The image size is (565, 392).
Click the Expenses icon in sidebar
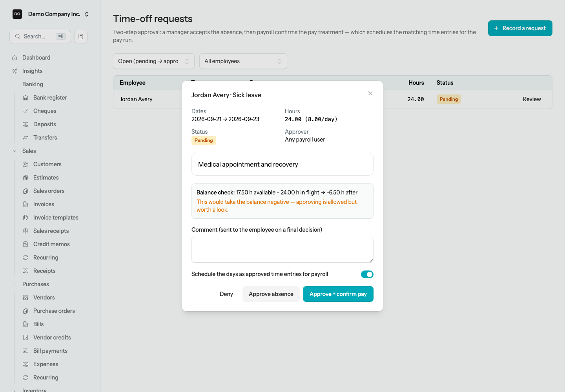tap(26, 364)
